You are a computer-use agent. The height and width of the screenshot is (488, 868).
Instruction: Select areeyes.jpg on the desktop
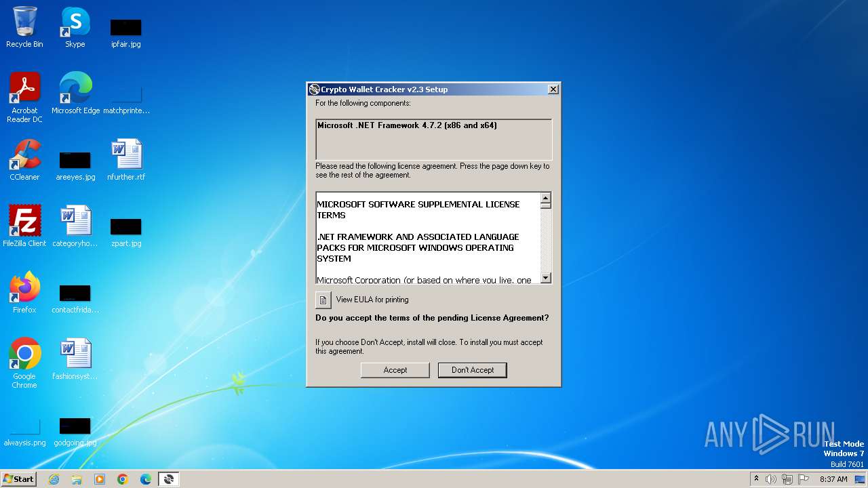coord(75,165)
